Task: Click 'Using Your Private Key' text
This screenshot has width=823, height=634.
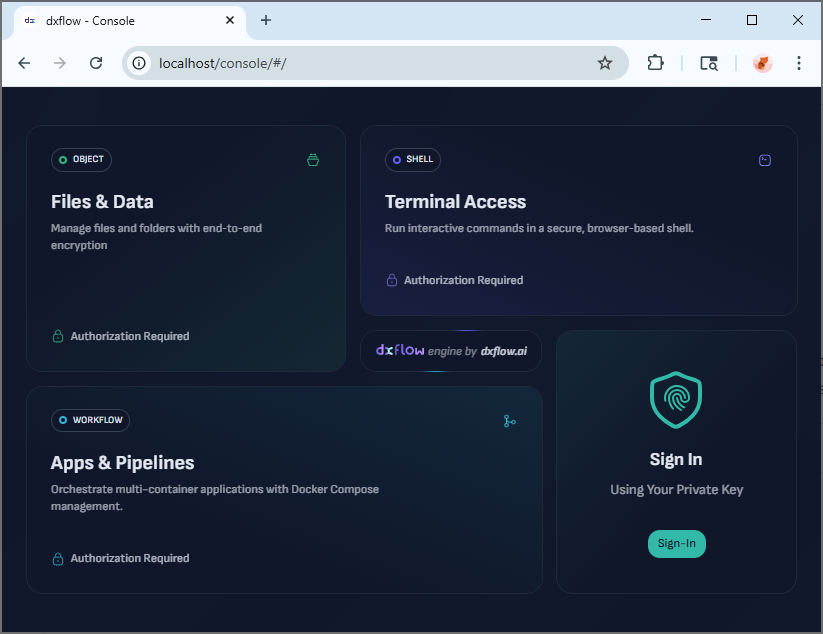Action: 677,490
